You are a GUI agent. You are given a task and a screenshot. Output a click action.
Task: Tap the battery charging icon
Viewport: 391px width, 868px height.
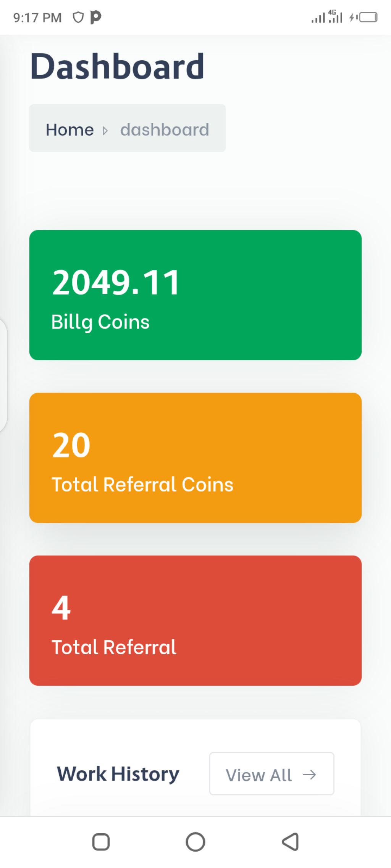coord(363,17)
